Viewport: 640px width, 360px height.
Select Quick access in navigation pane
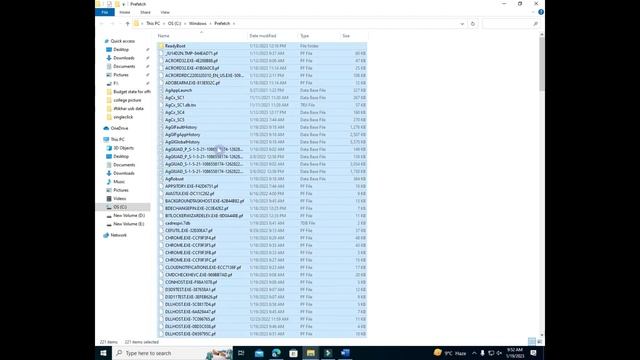click(x=122, y=41)
